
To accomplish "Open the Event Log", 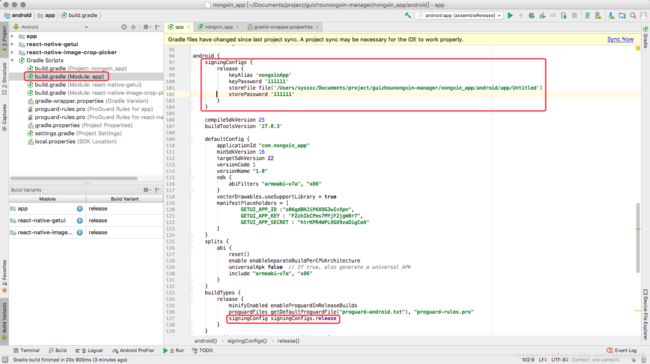I will pos(622,350).
